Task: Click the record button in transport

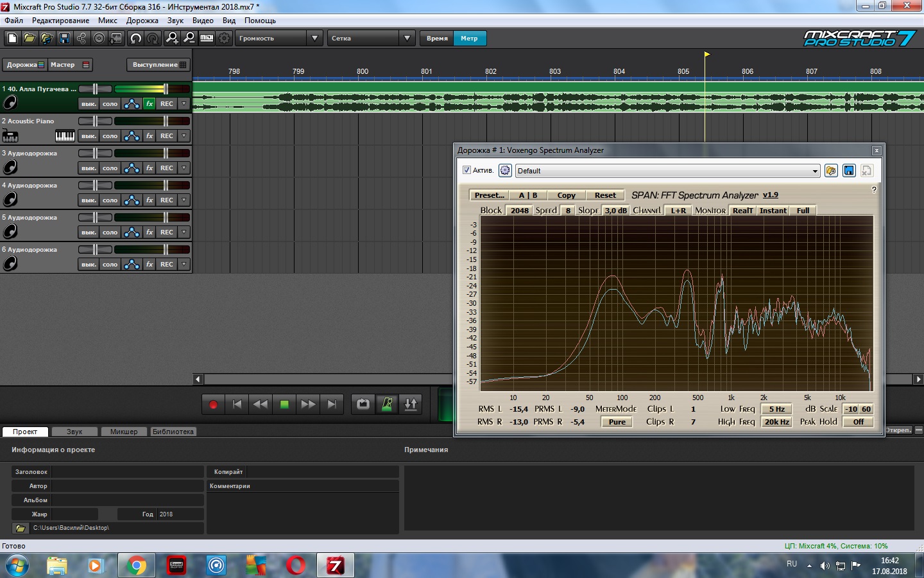Action: (214, 405)
